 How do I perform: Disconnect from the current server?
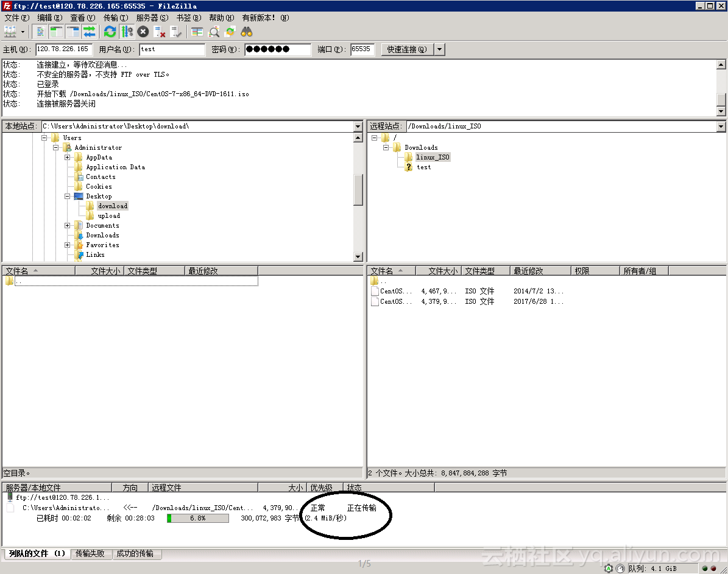coord(160,32)
